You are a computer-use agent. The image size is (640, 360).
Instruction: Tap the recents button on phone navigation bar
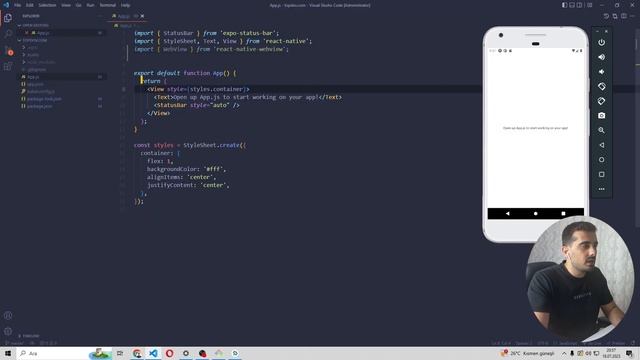(x=563, y=213)
